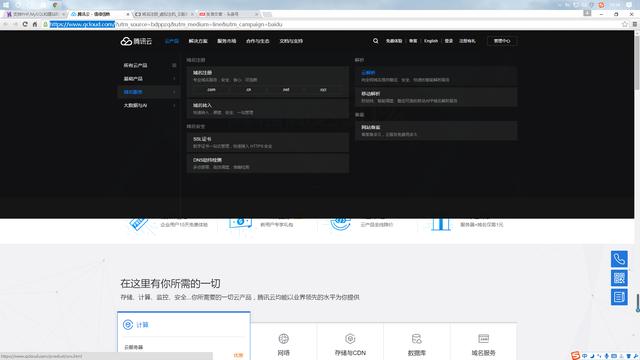This screenshot has height=360, width=640.
Task: Click the 注册有礼 register link
Action: (x=467, y=41)
